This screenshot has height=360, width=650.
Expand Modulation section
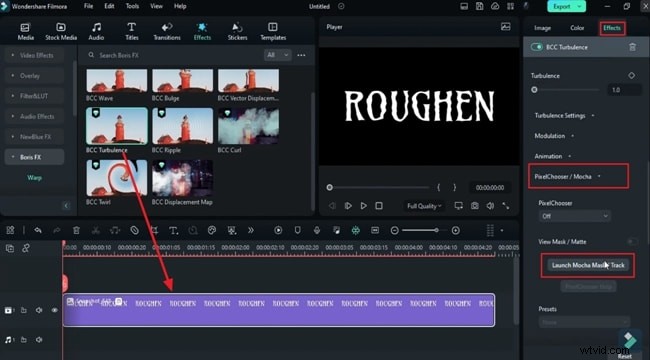[554, 136]
